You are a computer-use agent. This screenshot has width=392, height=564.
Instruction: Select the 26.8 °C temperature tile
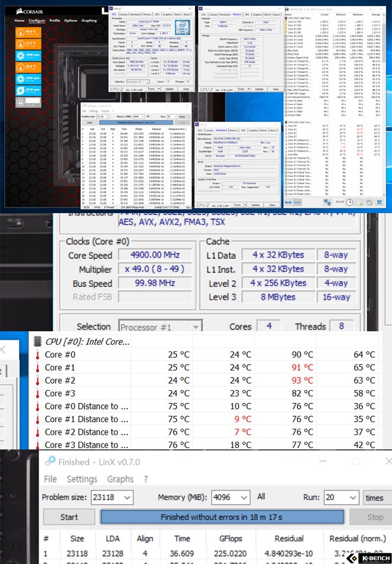point(28,67)
